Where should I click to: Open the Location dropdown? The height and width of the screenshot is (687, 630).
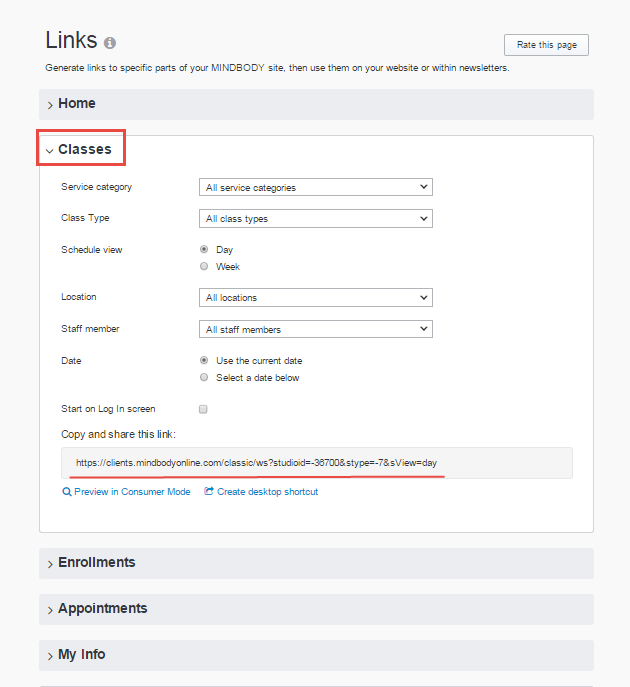point(316,297)
